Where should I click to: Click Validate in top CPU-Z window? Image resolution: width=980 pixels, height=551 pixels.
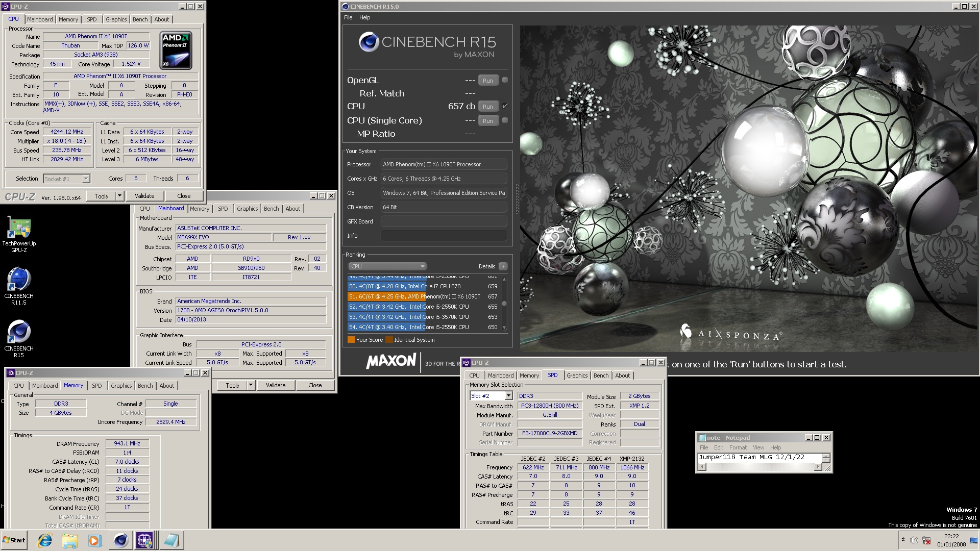144,196
